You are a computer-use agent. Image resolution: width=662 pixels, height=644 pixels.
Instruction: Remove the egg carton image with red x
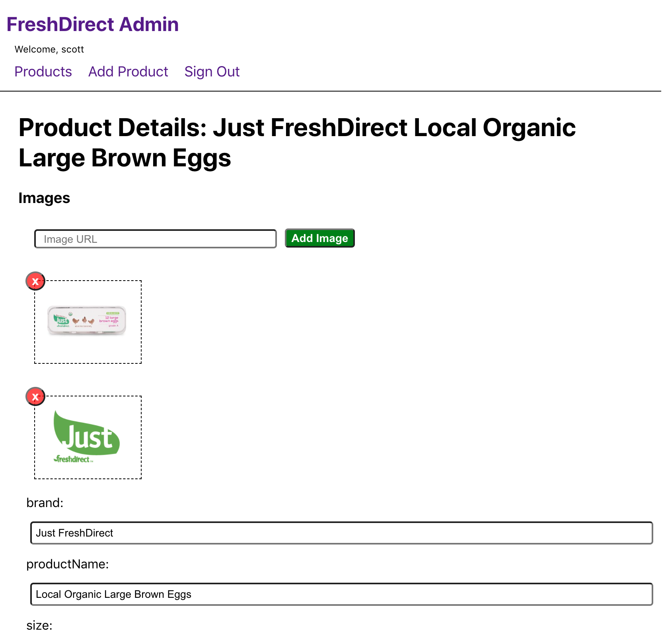click(x=35, y=281)
